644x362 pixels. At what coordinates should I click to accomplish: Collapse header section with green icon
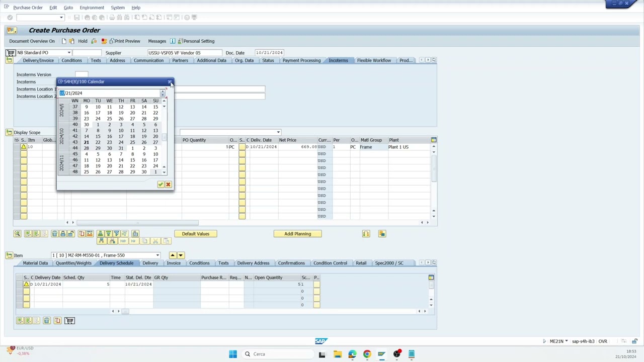(x=9, y=60)
